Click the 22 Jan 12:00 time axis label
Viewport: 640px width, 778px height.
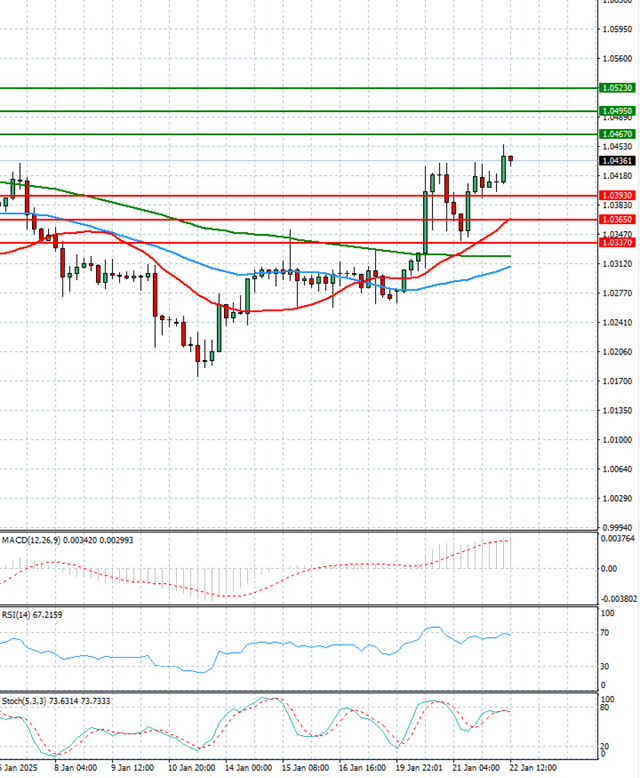533,768
